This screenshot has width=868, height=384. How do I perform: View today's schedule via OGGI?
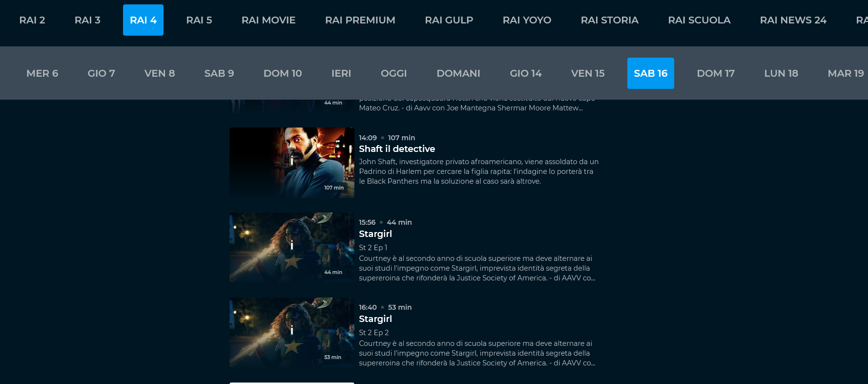[393, 73]
